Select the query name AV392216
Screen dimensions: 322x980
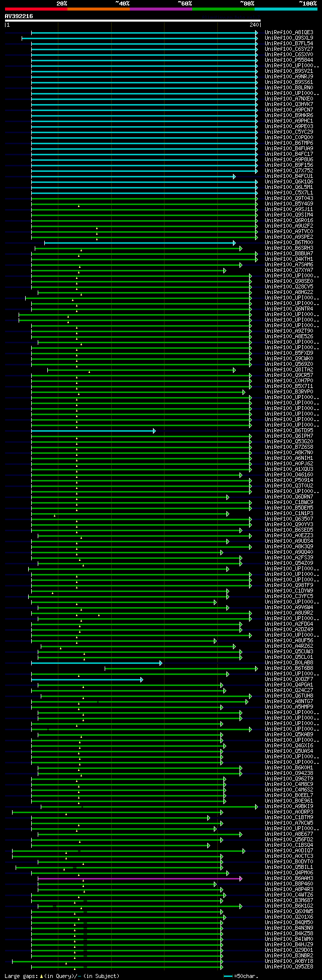click(19, 16)
